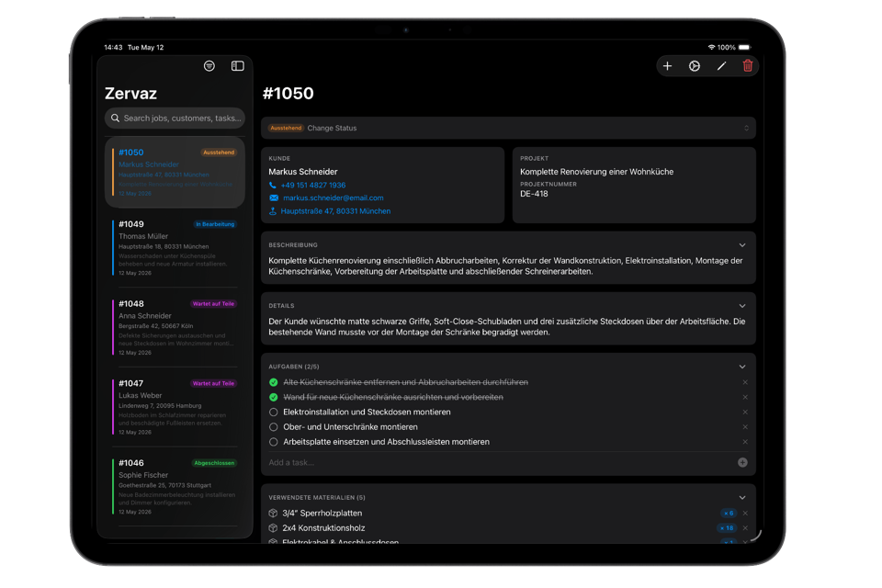
Task: Click the map pin icon beside address
Action: [x=273, y=211]
